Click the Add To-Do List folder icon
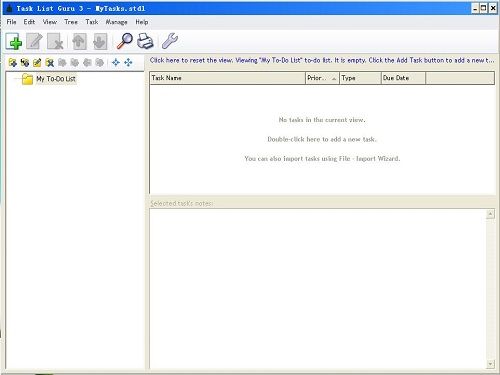Image resolution: width=500 pixels, height=375 pixels. click(13, 62)
